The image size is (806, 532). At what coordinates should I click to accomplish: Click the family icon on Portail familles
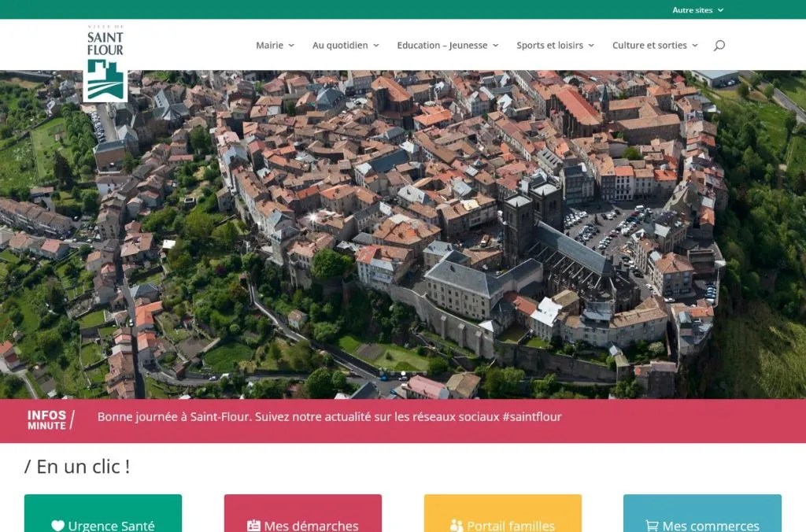(456, 526)
